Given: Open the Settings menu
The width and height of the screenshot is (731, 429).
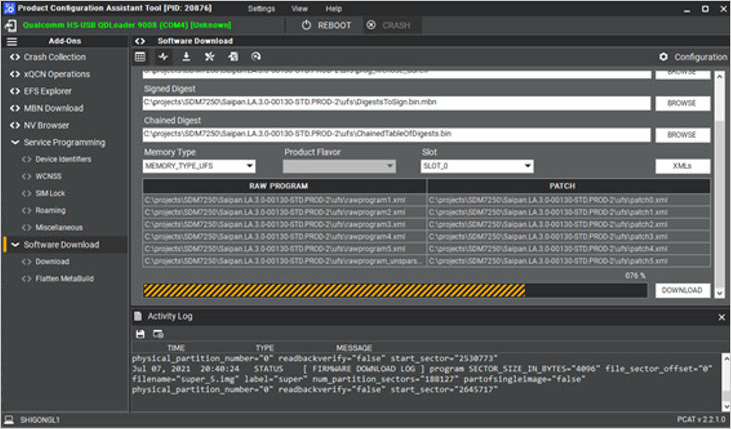Looking at the screenshot, I should (x=261, y=8).
